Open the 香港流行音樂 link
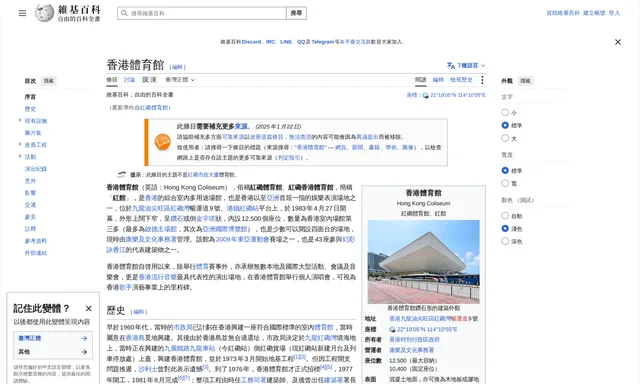The width and height of the screenshot is (640, 384). [x=158, y=277]
